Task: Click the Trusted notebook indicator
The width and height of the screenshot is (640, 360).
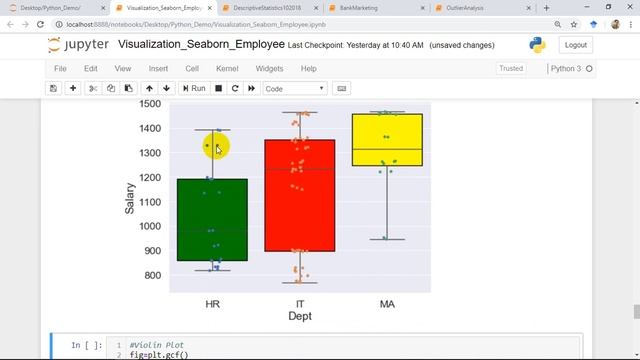Action: pyautogui.click(x=511, y=69)
